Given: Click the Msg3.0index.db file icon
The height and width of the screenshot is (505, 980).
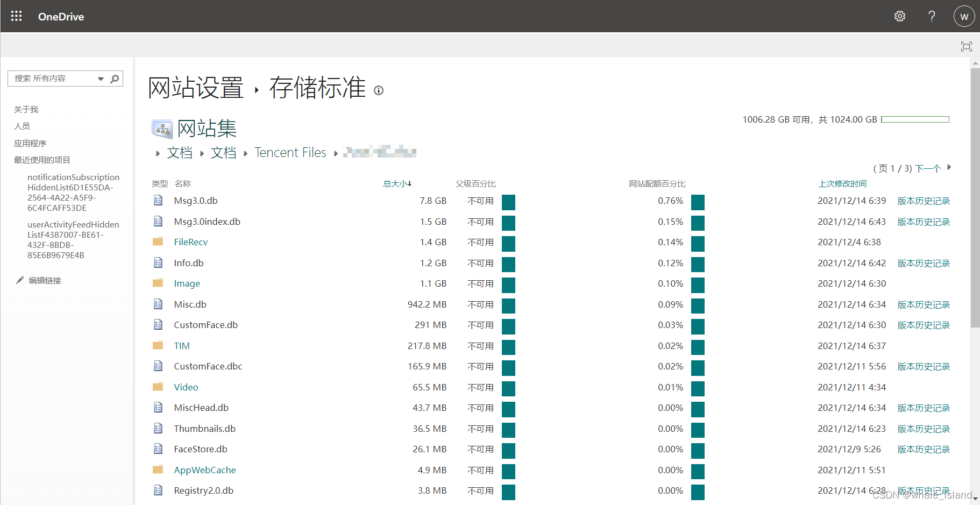Looking at the screenshot, I should [158, 221].
